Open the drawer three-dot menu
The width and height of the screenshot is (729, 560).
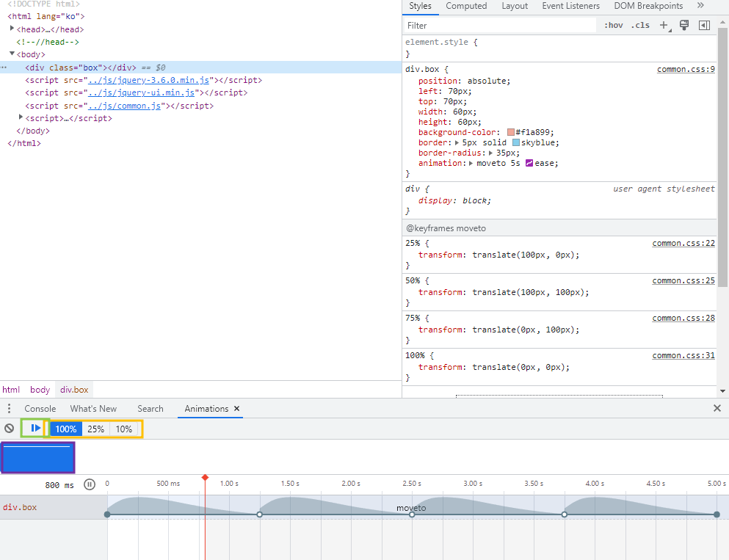click(x=9, y=409)
